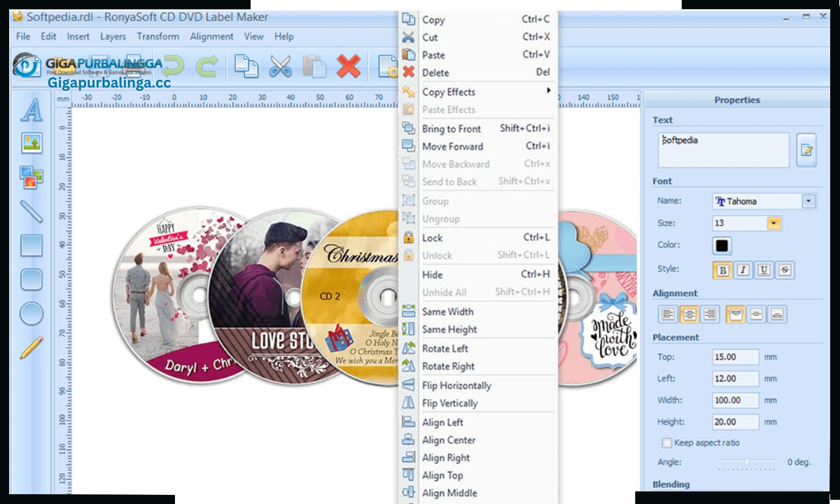The width and height of the screenshot is (840, 504).
Task: Click the red X Delete toolbar icon
Action: (349, 66)
